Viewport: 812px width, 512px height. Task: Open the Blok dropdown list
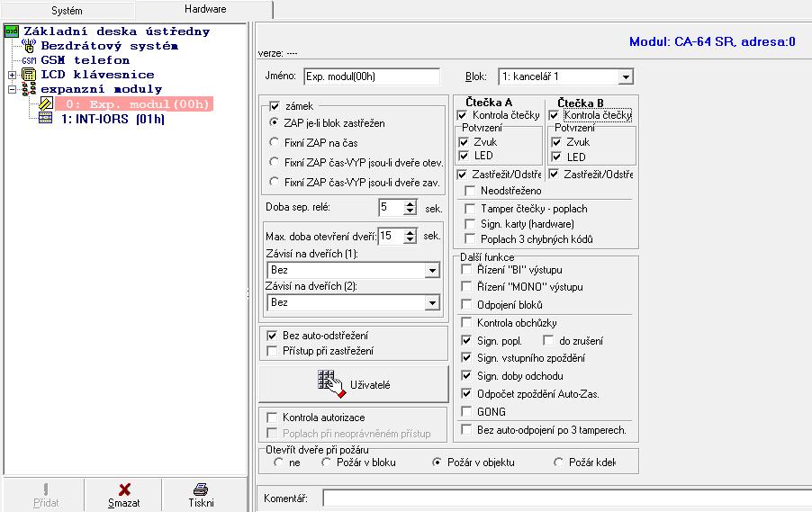click(x=626, y=77)
